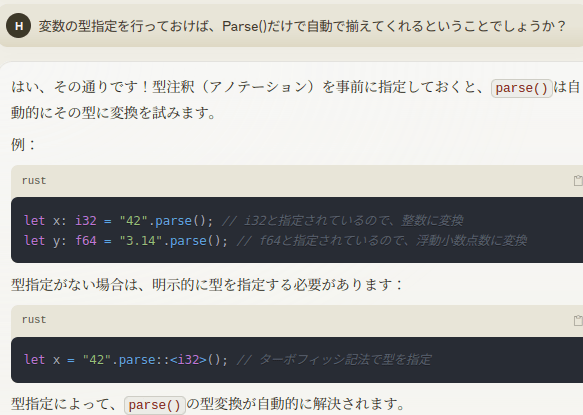Click the user question about Parse()

pos(302,26)
